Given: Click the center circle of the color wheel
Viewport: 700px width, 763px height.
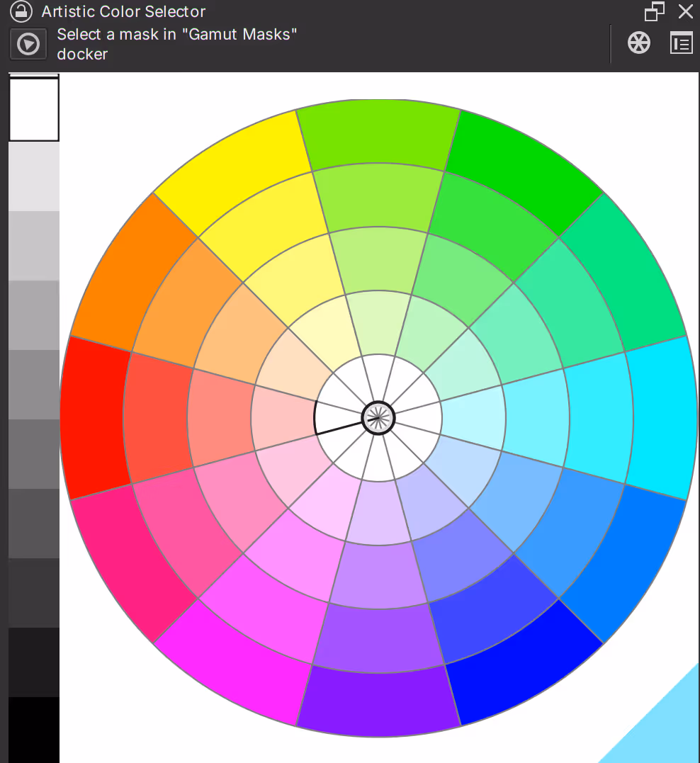Looking at the screenshot, I should (378, 418).
